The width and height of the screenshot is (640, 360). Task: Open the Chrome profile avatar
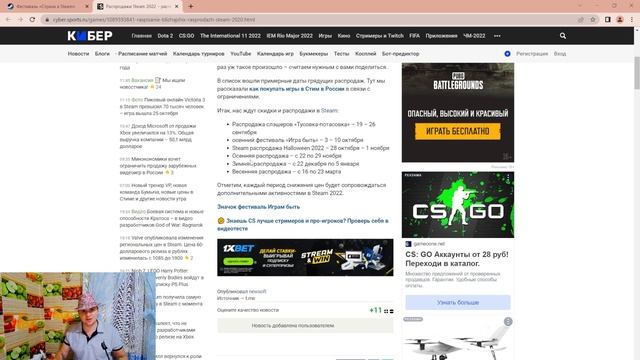click(x=620, y=20)
